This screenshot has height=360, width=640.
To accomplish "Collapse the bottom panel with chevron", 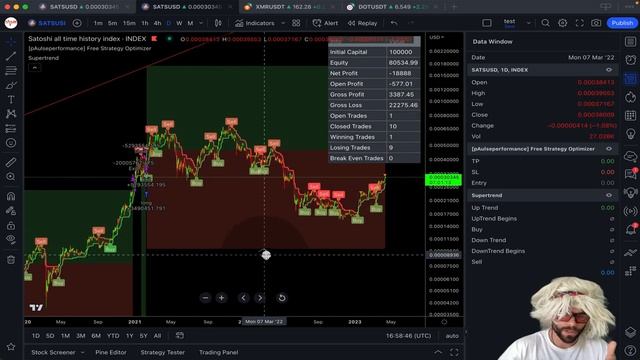I will click(438, 352).
